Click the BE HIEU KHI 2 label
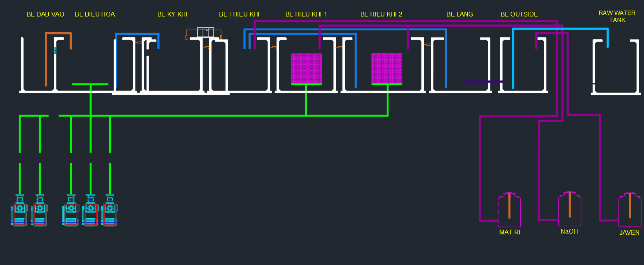The width and height of the screenshot is (644, 265). 381,14
